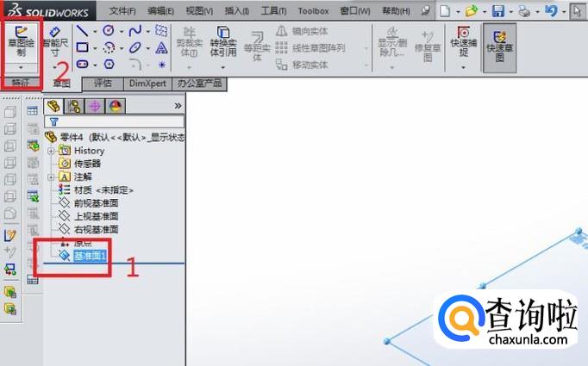
Task: Open the FeatureManager design tree tab
Action: [x=53, y=107]
